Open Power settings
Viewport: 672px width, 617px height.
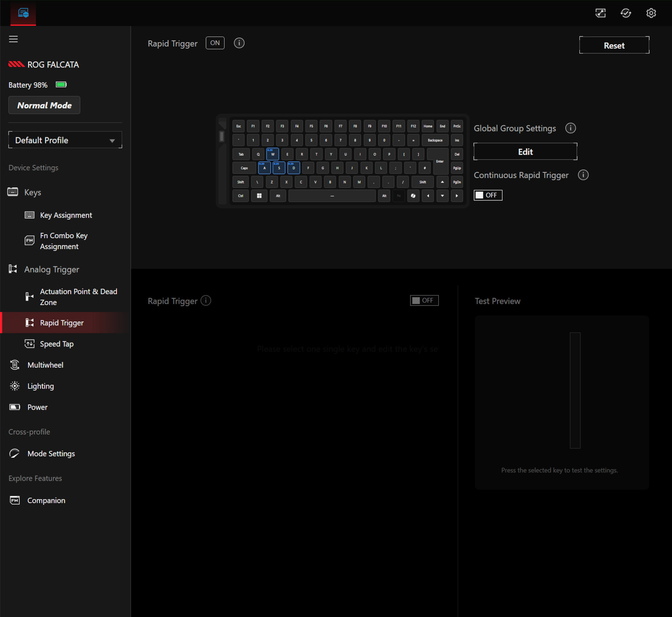[37, 407]
